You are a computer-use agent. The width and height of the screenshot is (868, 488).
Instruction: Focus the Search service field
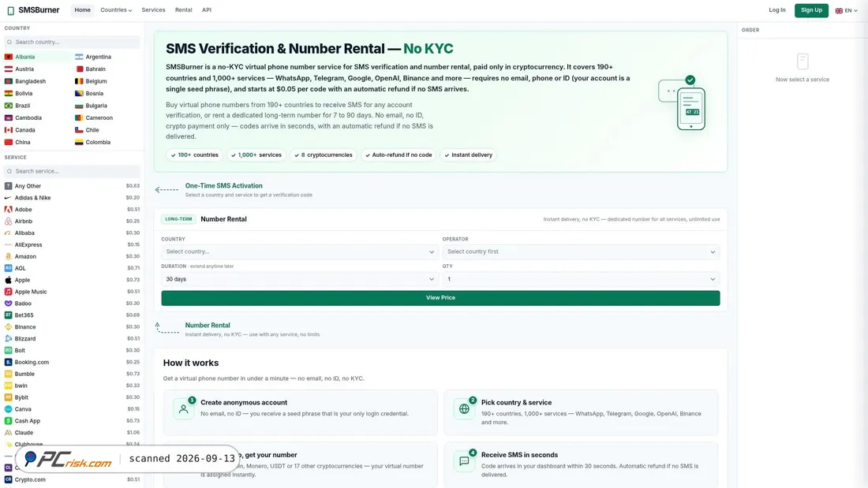click(72, 172)
